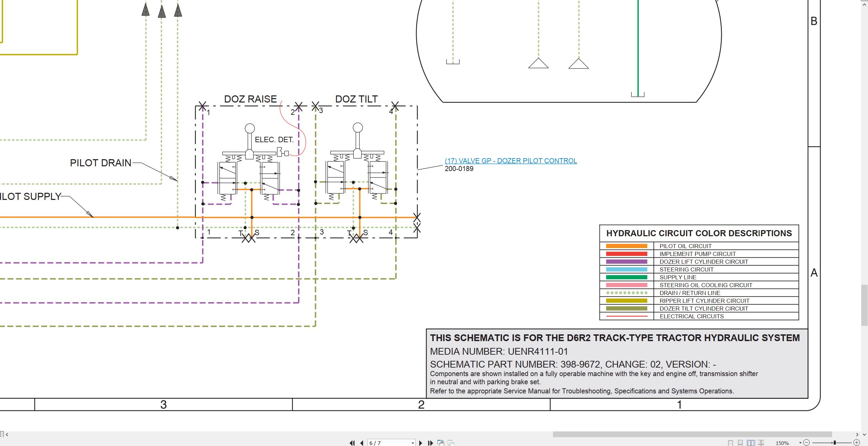
Task: Select continuous page view mode
Action: click(740, 443)
